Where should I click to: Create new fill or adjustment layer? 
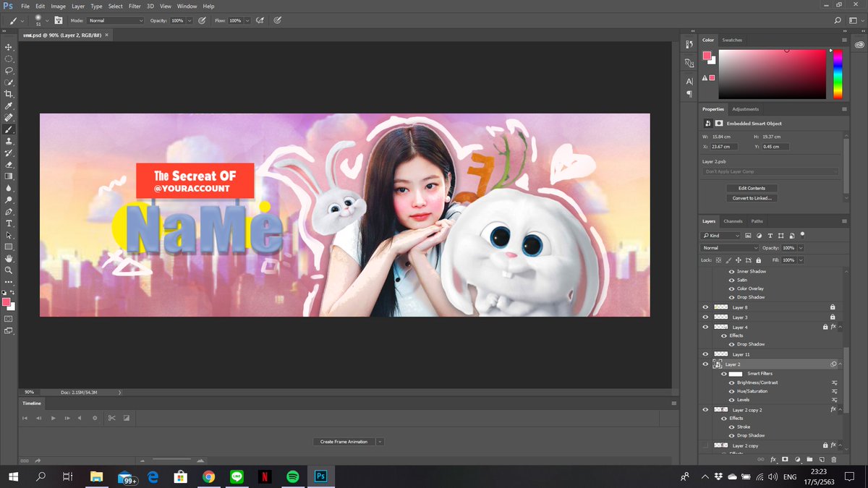tap(797, 459)
